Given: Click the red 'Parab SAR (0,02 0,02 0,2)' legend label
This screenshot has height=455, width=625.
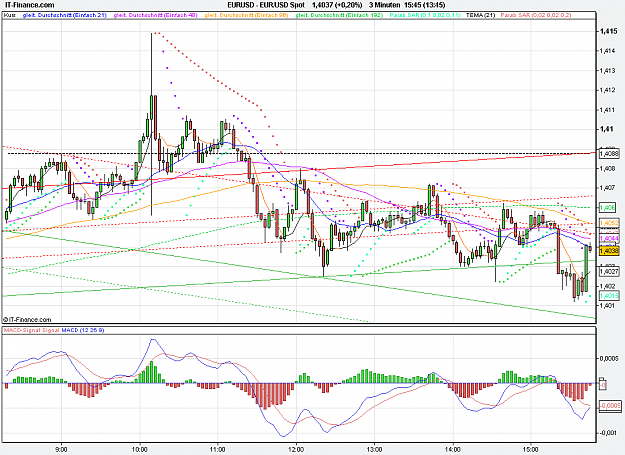Looking at the screenshot, I should [x=536, y=15].
